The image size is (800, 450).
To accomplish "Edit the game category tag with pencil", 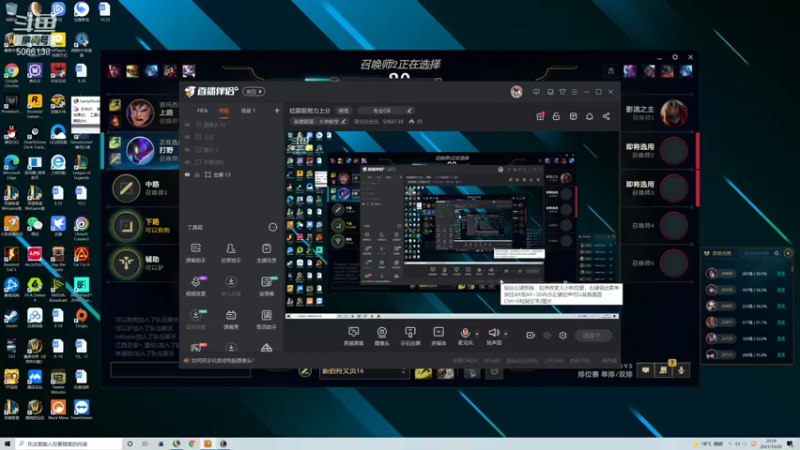I will coord(344,121).
